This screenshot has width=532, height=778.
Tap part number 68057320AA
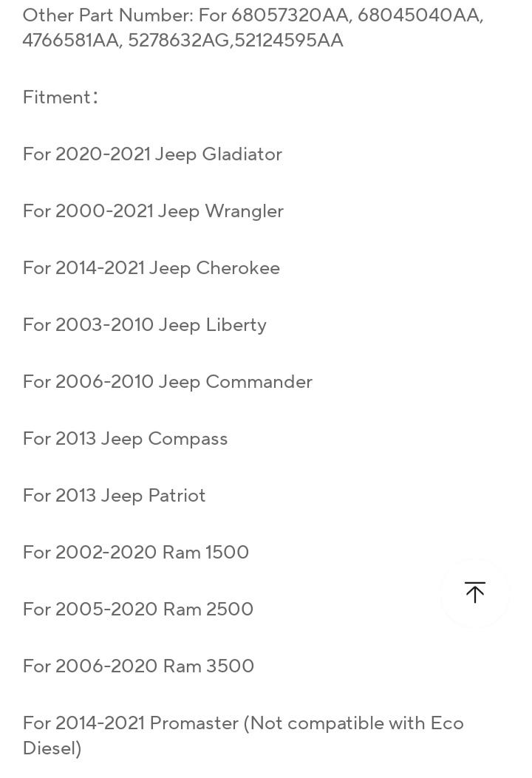pos(290,16)
